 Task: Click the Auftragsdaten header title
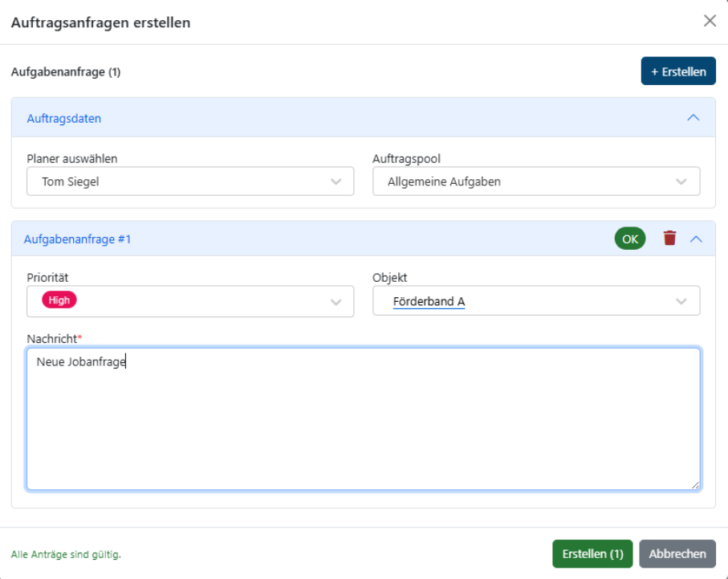pos(64,119)
